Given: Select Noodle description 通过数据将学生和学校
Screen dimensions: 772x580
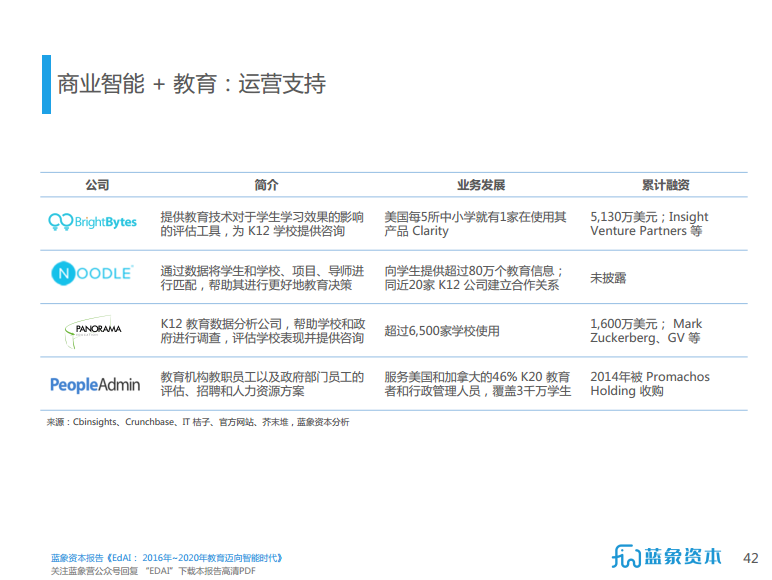Looking at the screenshot, I should click(x=262, y=278).
